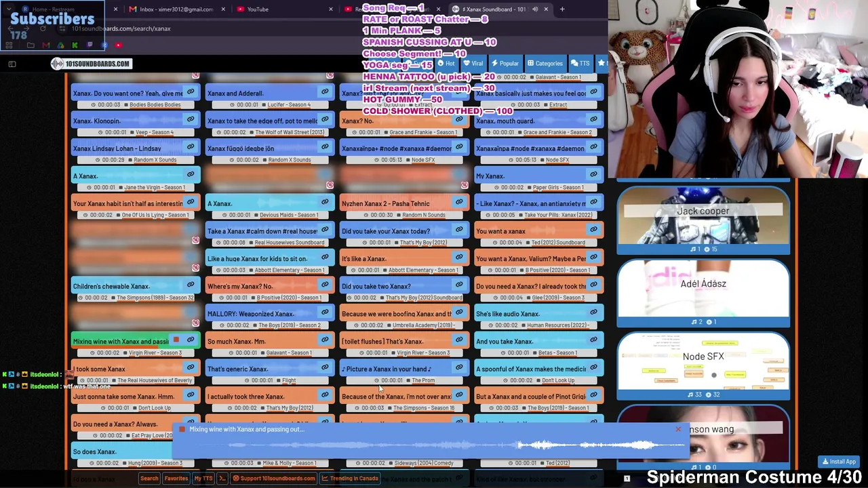This screenshot has height=488, width=868.
Task: Copy link for 'Xanax. Klonopin.' sound
Action: [191, 120]
